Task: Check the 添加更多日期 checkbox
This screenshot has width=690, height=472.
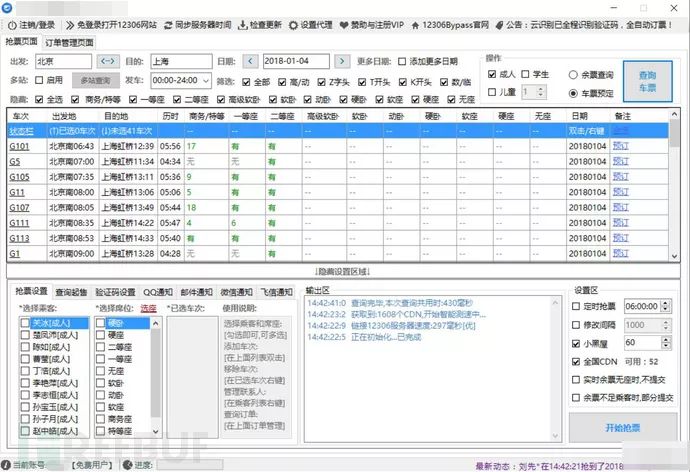Action: (402, 61)
